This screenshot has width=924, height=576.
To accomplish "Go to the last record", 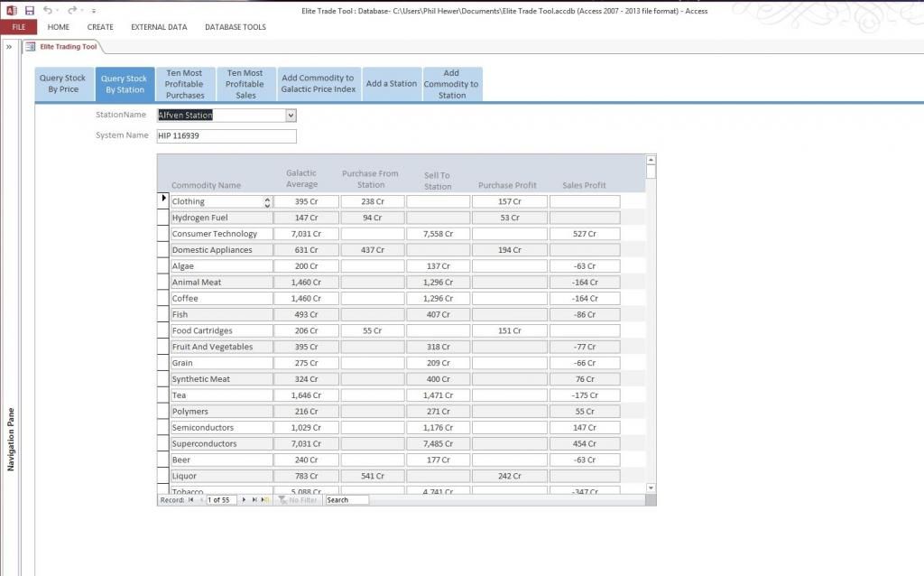I will [254, 500].
